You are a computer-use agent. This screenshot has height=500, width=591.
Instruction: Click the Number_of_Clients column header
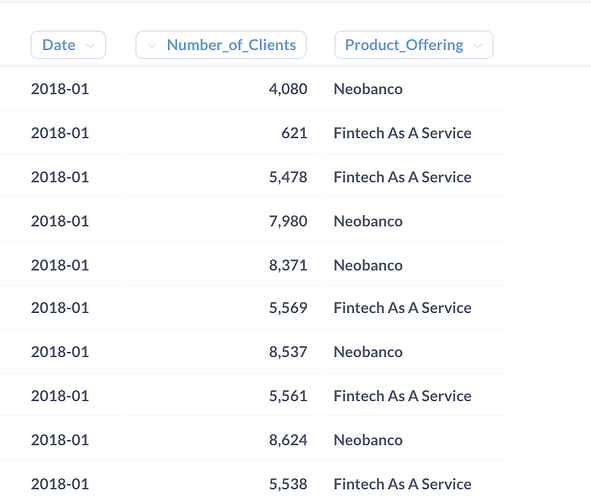click(221, 45)
